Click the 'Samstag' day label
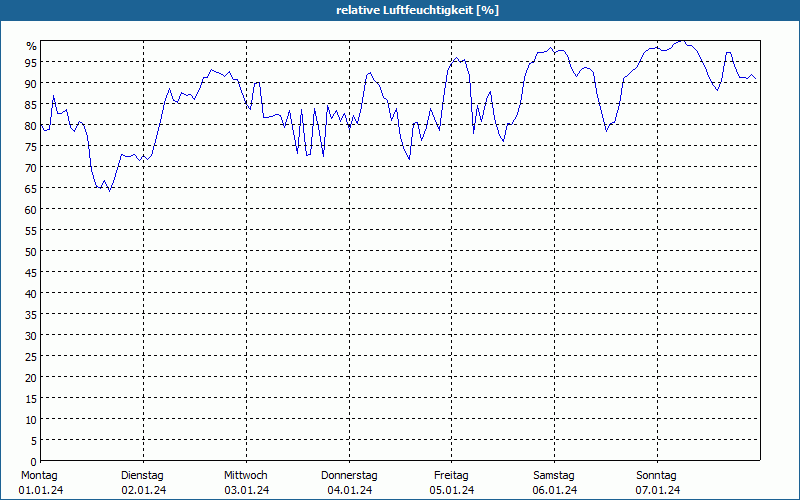The width and height of the screenshot is (800, 500). pos(554,475)
